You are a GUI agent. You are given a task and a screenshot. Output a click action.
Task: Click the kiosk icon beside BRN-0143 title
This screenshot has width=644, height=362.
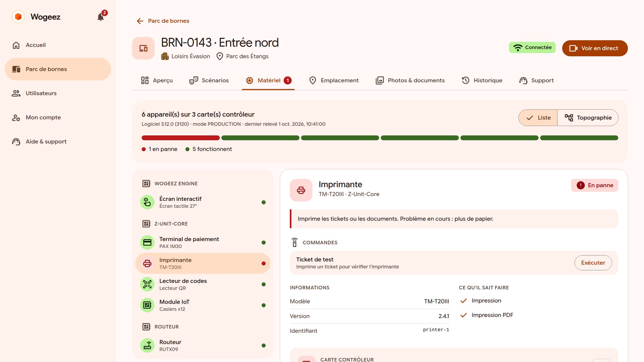(143, 48)
